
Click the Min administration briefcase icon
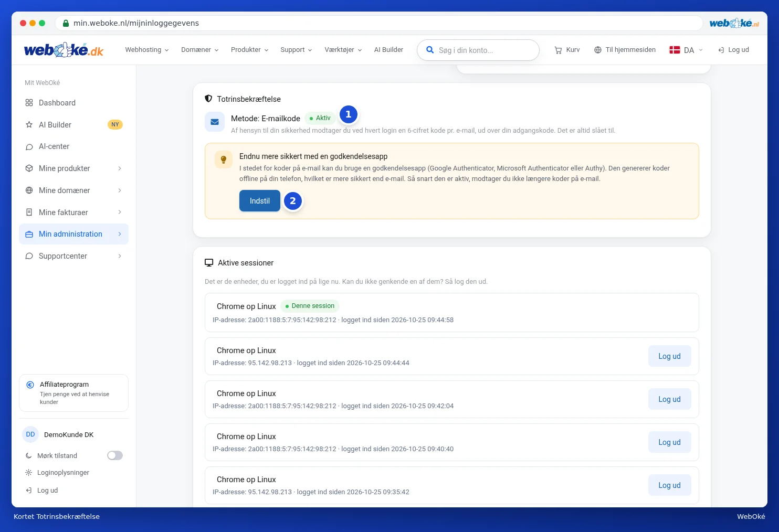[x=29, y=234]
